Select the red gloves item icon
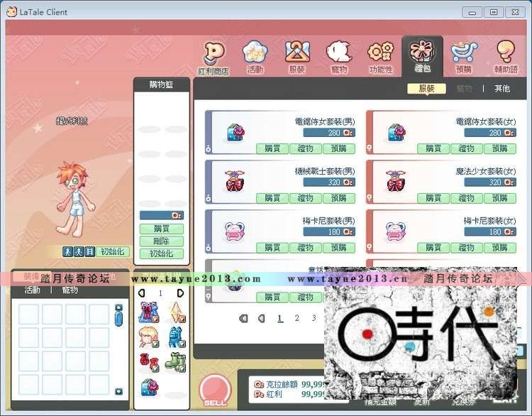Viewport: 532px width, 416px height. click(149, 362)
